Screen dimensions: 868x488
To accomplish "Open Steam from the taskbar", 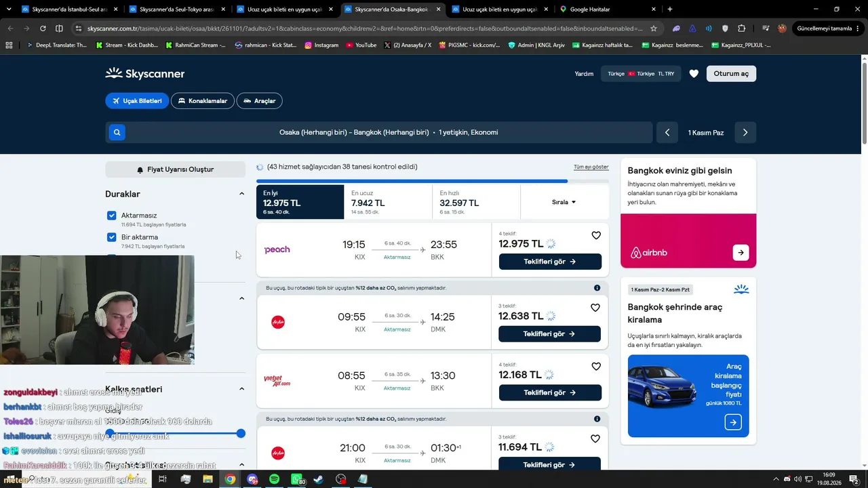I will coord(319,479).
